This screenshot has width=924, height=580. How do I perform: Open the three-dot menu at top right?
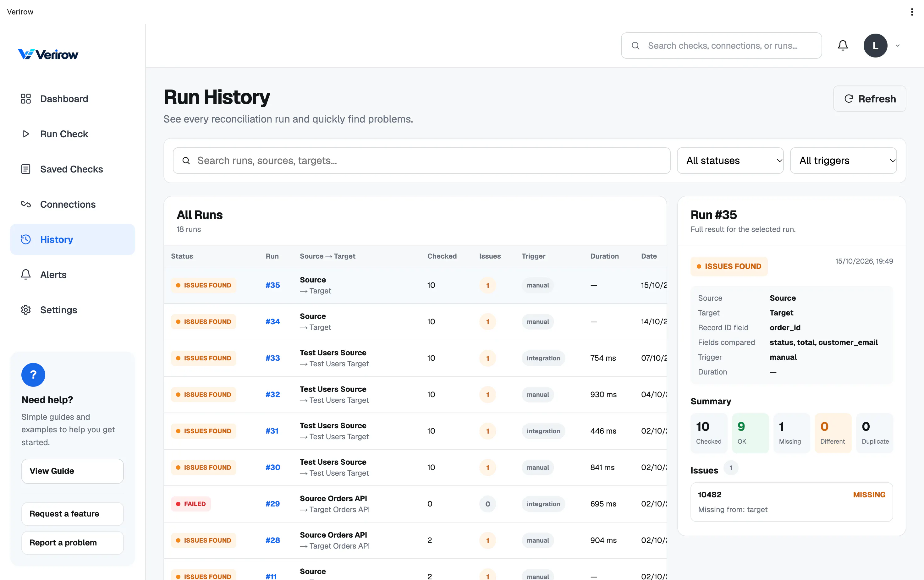(x=912, y=12)
